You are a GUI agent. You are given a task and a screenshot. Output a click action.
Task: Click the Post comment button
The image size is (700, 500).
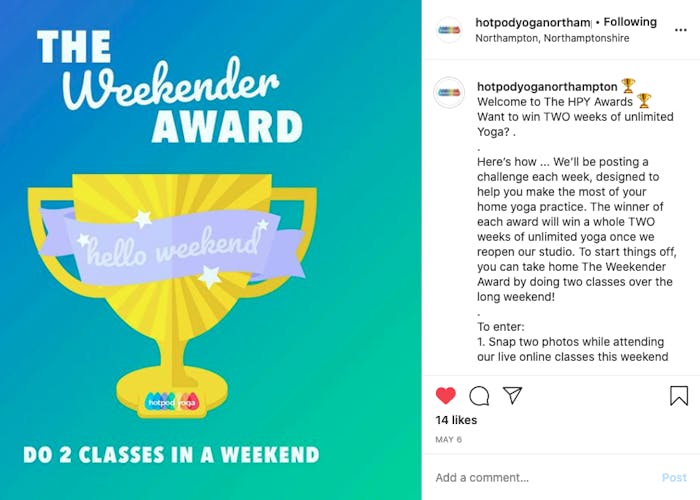(x=674, y=477)
